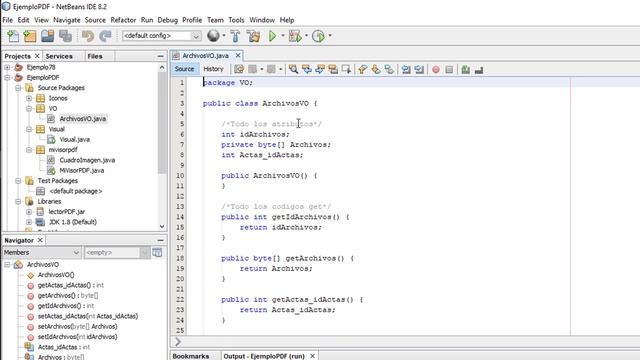Switch to the Bookmarks tab
640x360 pixels.
coord(191,356)
